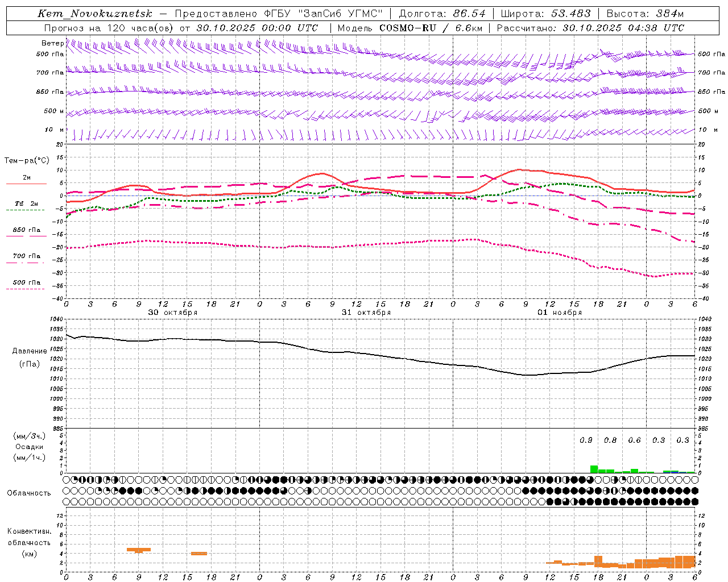Click the 31 октября date label
The height and width of the screenshot is (582, 728).
click(x=366, y=313)
